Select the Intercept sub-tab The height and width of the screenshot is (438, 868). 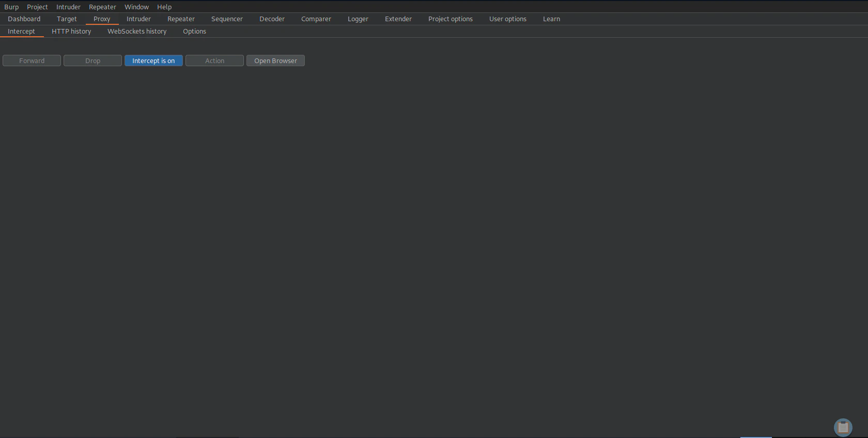[x=21, y=31]
